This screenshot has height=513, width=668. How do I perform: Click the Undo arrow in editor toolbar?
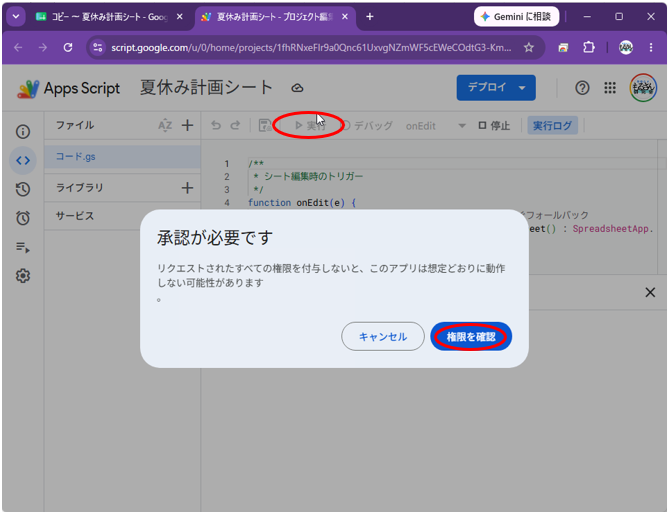tap(216, 125)
